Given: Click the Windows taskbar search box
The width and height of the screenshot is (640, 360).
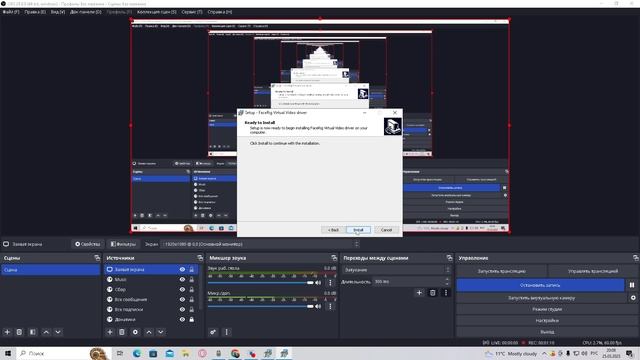Looking at the screenshot, I should pyautogui.click(x=63, y=353).
